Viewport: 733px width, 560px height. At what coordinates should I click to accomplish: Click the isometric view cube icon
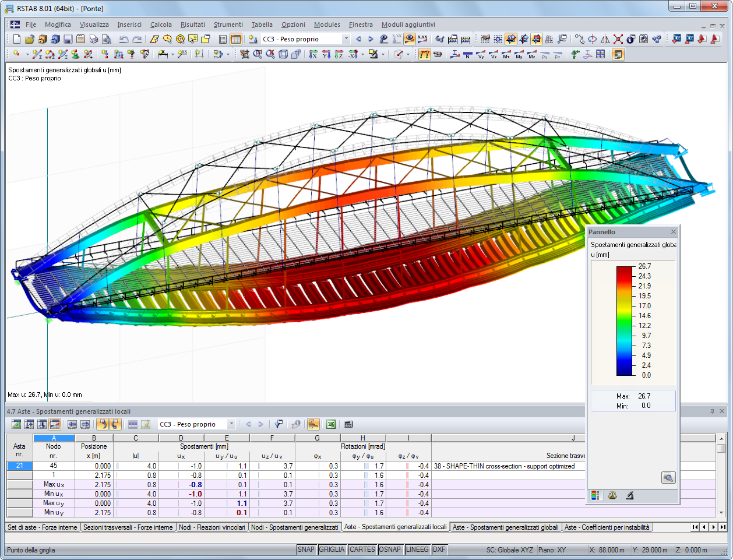click(x=283, y=54)
